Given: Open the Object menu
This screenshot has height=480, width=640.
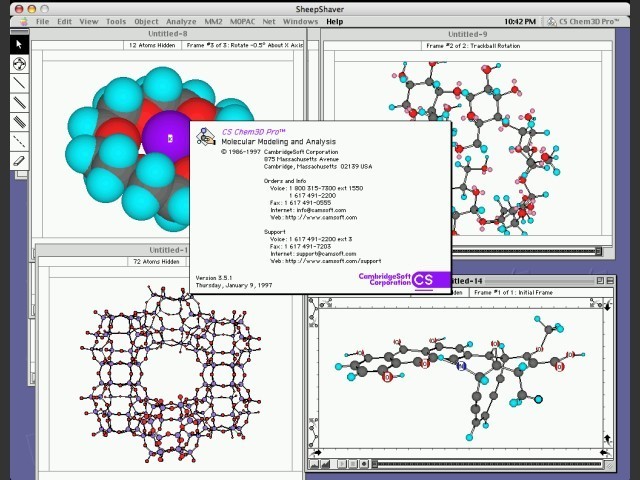Looking at the screenshot, I should [146, 22].
